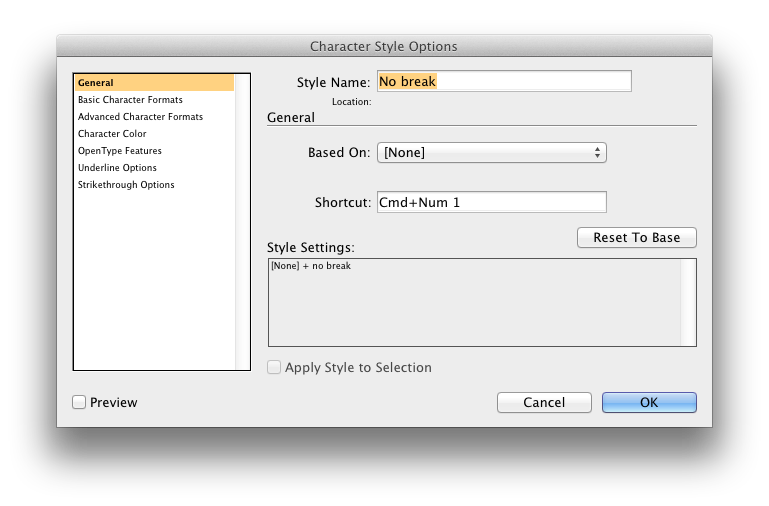Open Basic Character Formats section
769x506 pixels.
click(130, 100)
